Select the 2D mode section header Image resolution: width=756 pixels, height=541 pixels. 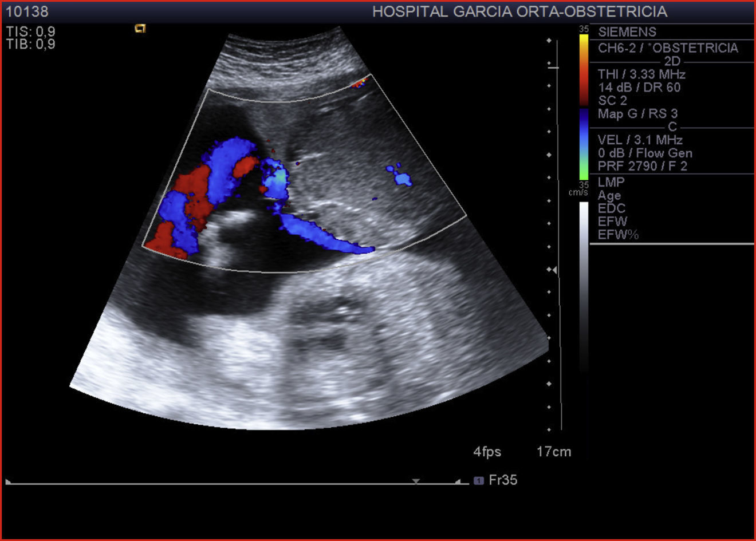tap(672, 61)
